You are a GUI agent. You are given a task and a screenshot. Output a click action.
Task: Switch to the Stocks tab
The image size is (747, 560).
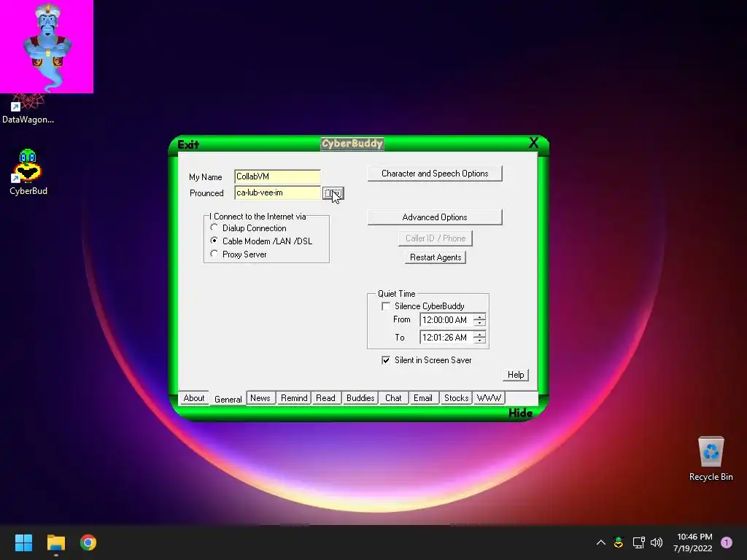point(456,398)
